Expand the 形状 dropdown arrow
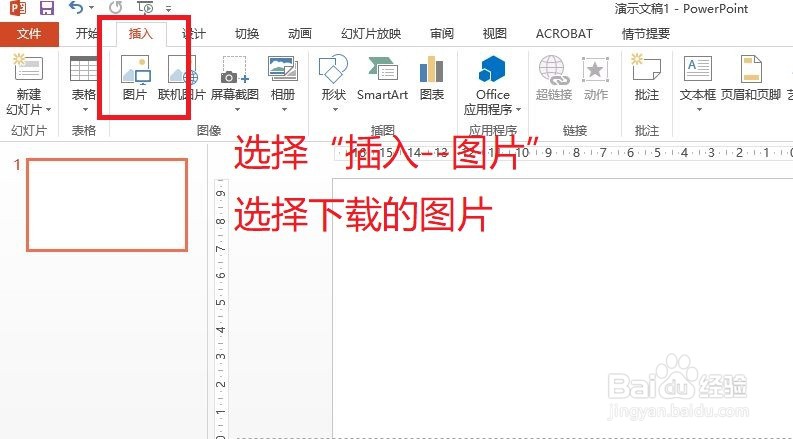Screen dimensions: 793x439 [334, 109]
